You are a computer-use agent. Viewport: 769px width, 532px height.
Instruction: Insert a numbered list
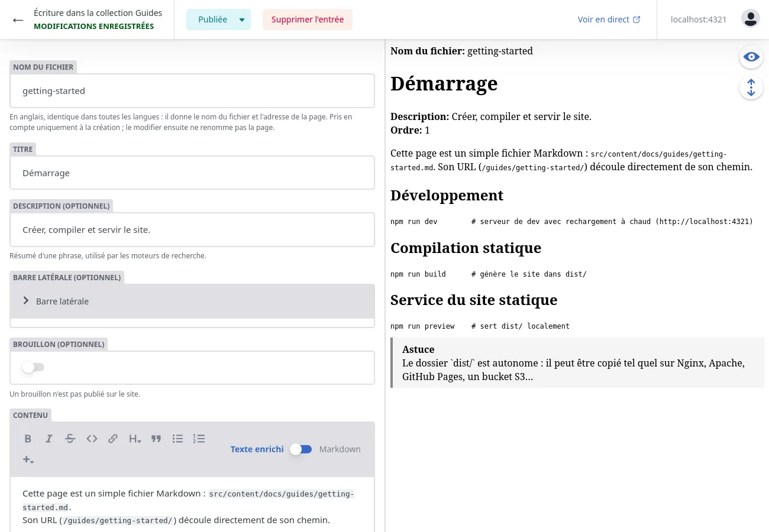coord(199,439)
